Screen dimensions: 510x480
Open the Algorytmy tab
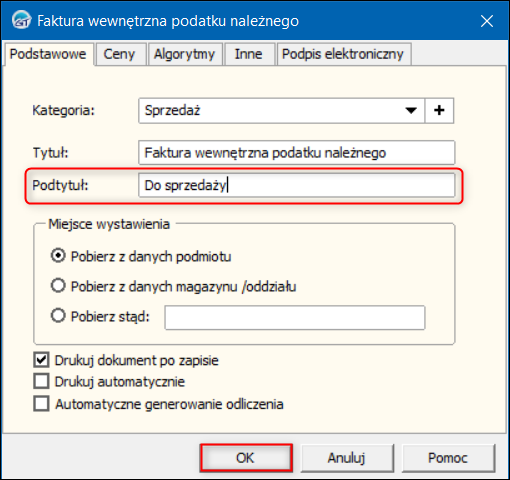coord(184,54)
